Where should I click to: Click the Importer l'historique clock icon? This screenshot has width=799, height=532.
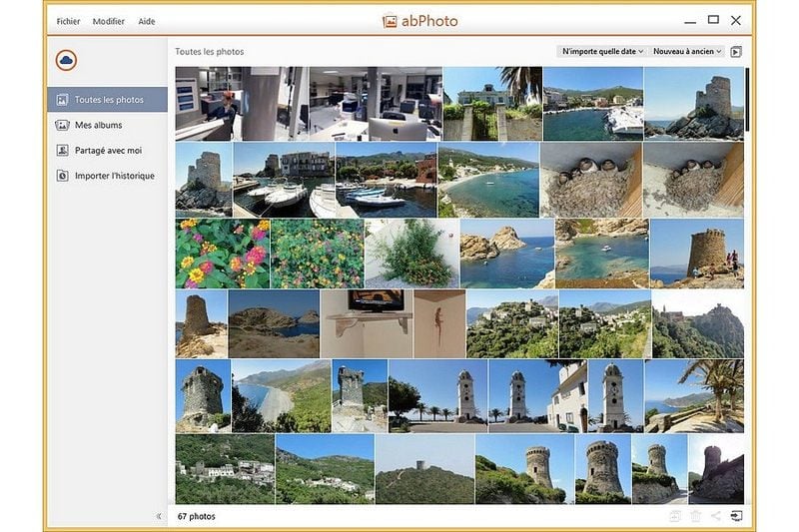(62, 176)
